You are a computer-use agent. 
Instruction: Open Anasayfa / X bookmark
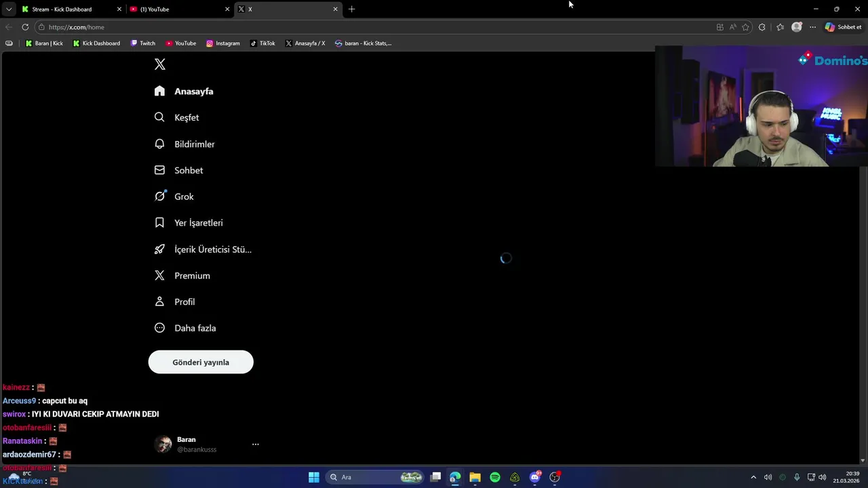coord(305,43)
